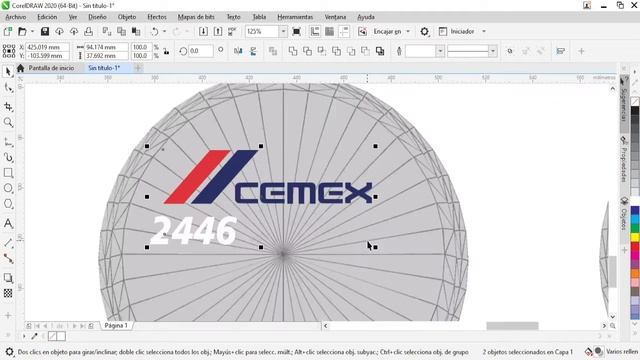Screen dimensions: 640x360
Task: Select the Connector tool
Action: (x=8, y=258)
